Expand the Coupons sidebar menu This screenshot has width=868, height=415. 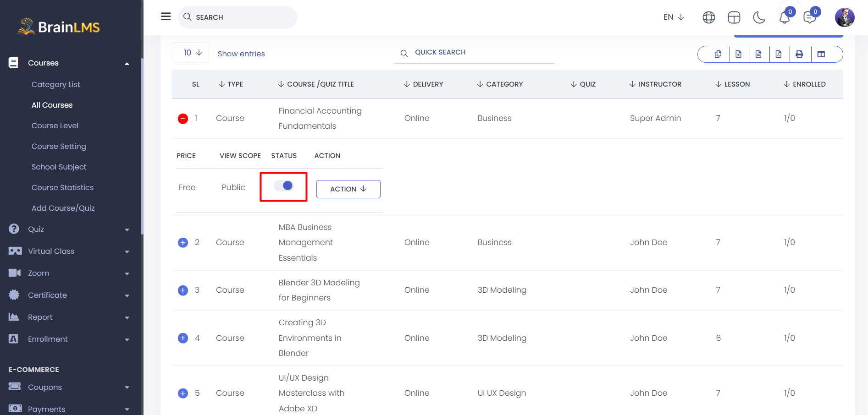tap(69, 387)
